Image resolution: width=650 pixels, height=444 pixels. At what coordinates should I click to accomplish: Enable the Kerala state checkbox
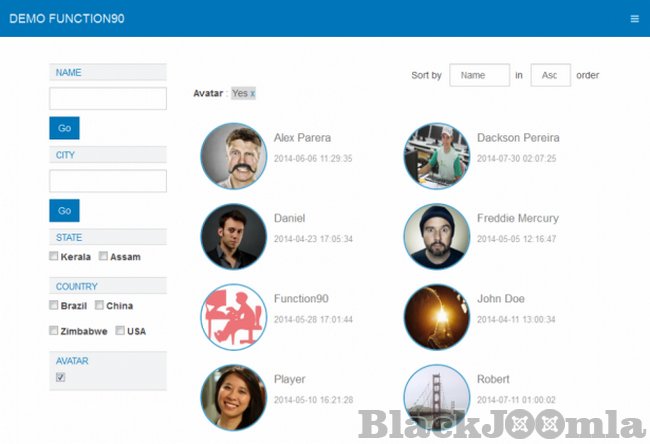(54, 257)
